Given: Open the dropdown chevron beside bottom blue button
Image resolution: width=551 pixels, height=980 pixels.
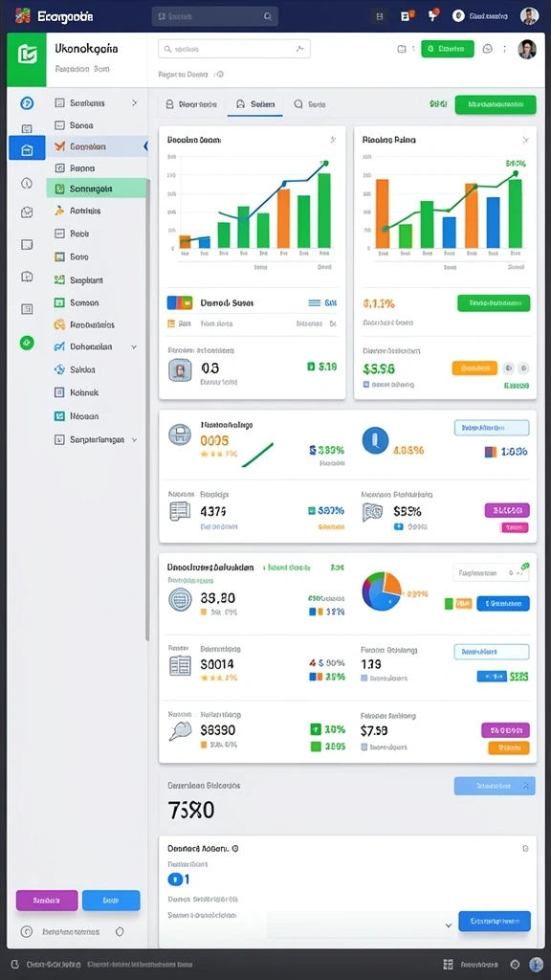Looking at the screenshot, I should click(448, 925).
